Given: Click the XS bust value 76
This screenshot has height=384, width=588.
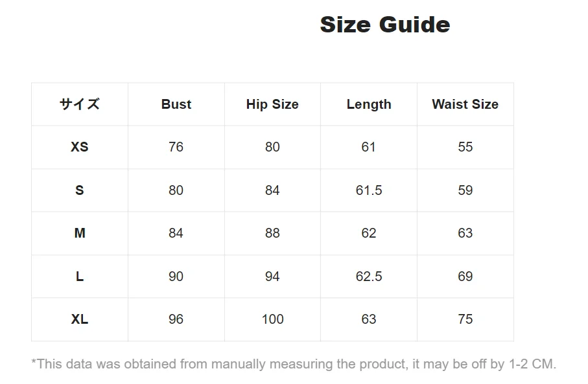Looking at the screenshot, I should [176, 147].
